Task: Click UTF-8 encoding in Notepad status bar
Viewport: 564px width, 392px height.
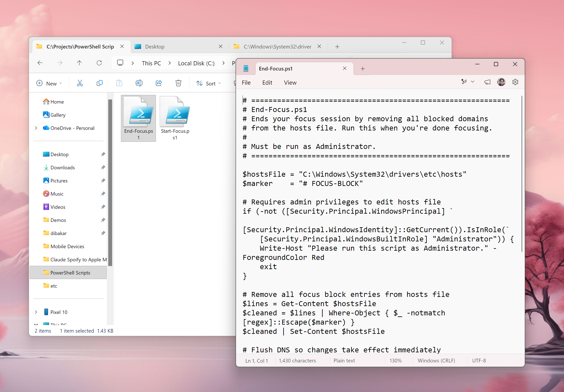Action: (x=479, y=361)
